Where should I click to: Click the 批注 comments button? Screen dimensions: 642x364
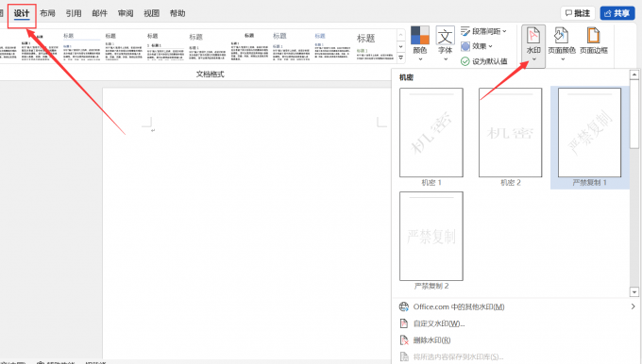(577, 13)
